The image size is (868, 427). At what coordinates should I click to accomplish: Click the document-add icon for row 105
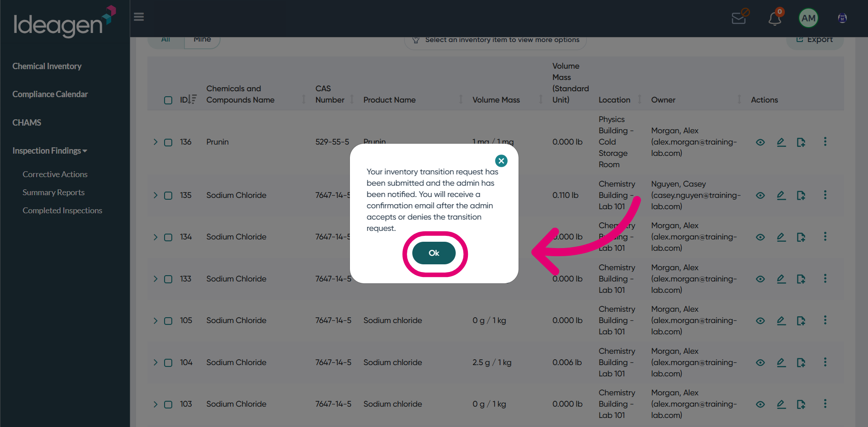pos(801,321)
